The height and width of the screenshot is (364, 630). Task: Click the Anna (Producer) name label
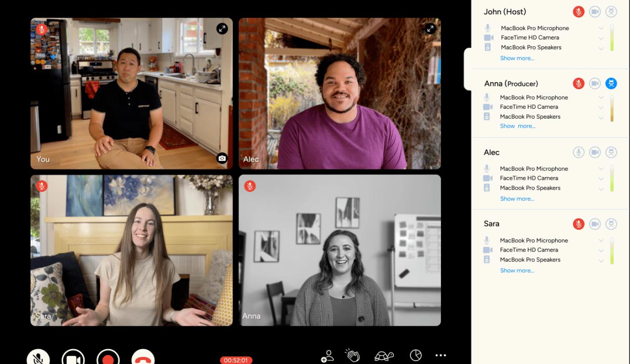click(511, 84)
